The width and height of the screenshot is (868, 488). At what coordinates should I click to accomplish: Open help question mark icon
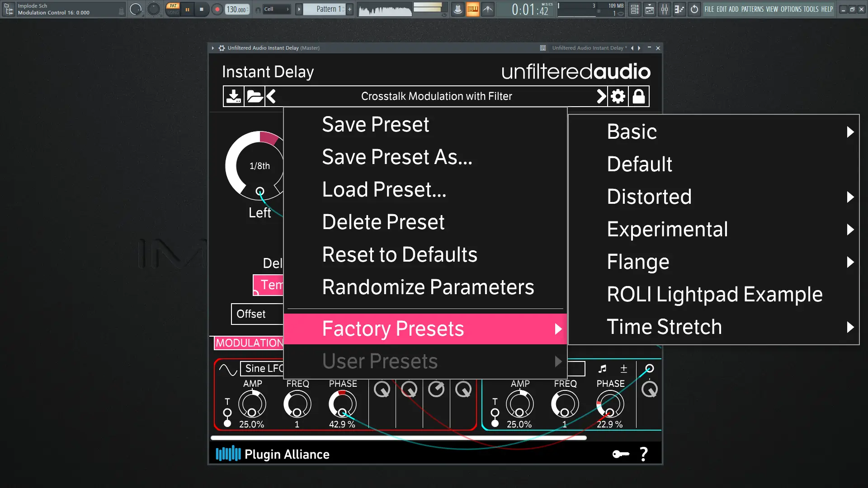(644, 454)
